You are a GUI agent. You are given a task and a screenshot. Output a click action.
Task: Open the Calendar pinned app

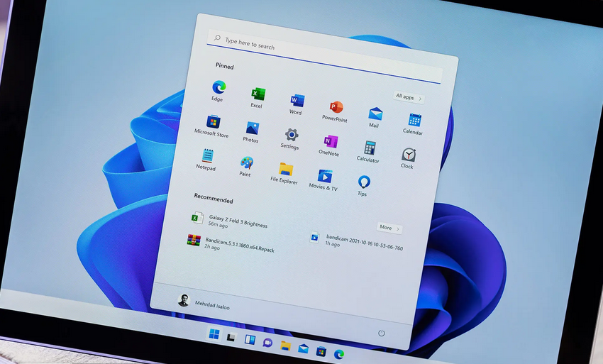point(414,124)
